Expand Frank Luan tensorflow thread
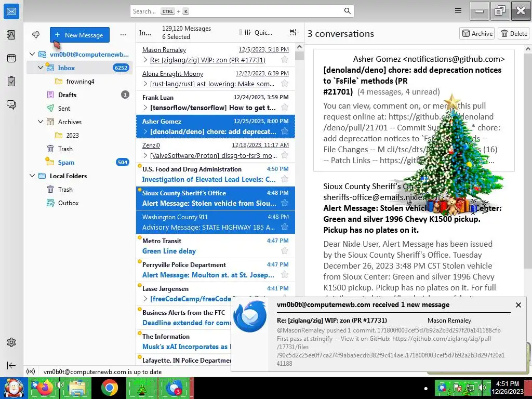The image size is (532, 399). [x=145, y=108]
